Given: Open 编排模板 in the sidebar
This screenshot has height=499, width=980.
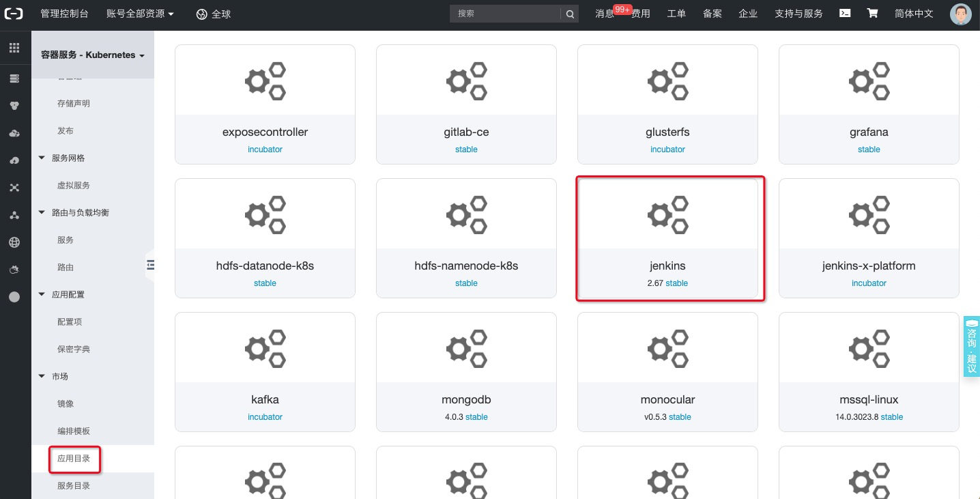Looking at the screenshot, I should point(74,431).
